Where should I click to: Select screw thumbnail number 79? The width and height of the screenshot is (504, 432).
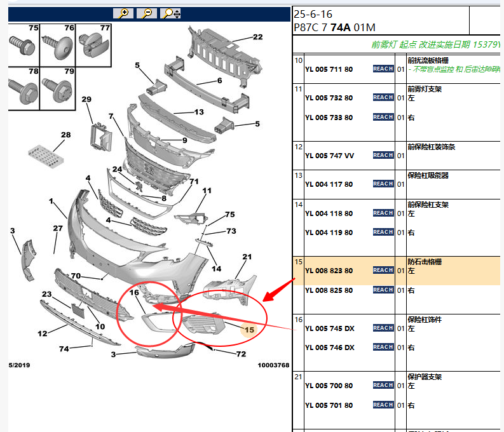[58, 89]
